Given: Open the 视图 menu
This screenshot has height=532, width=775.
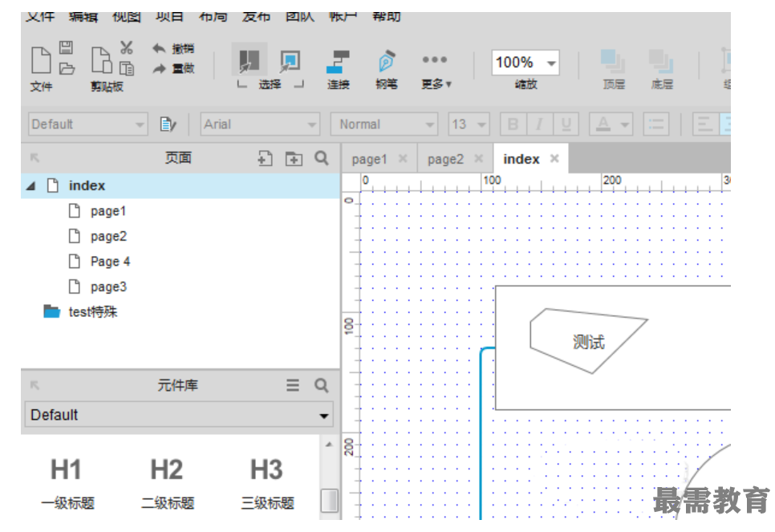Looking at the screenshot, I should click(127, 16).
